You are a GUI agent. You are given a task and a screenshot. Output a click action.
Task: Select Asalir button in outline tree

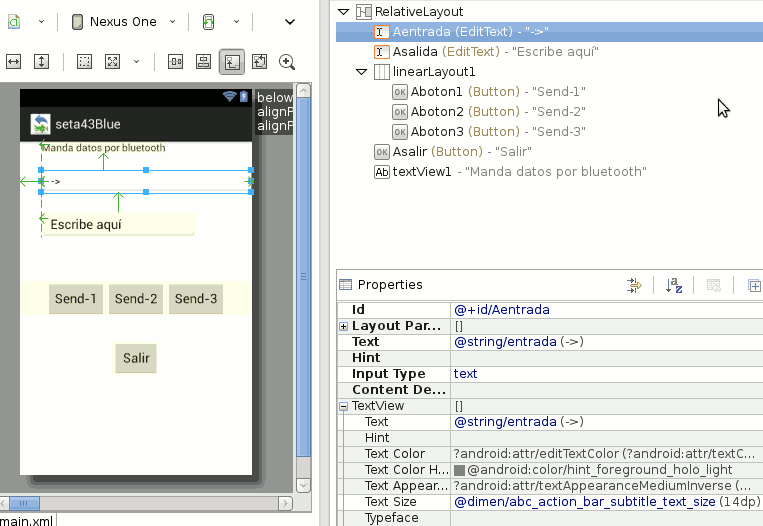(x=410, y=152)
